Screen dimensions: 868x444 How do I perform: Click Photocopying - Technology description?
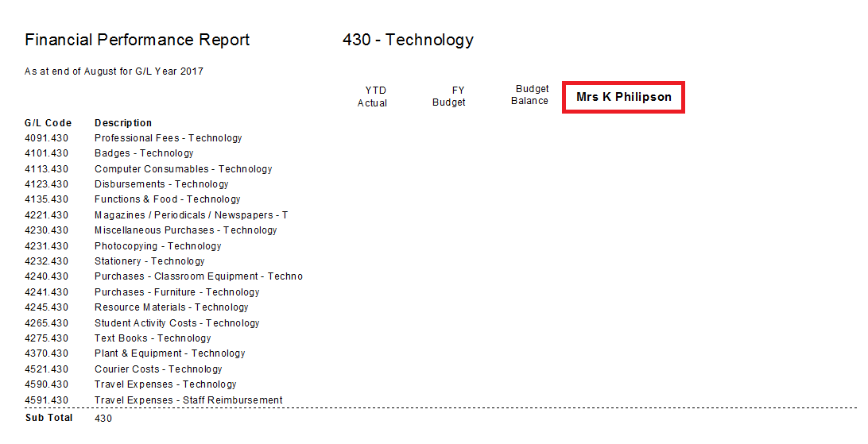[157, 246]
